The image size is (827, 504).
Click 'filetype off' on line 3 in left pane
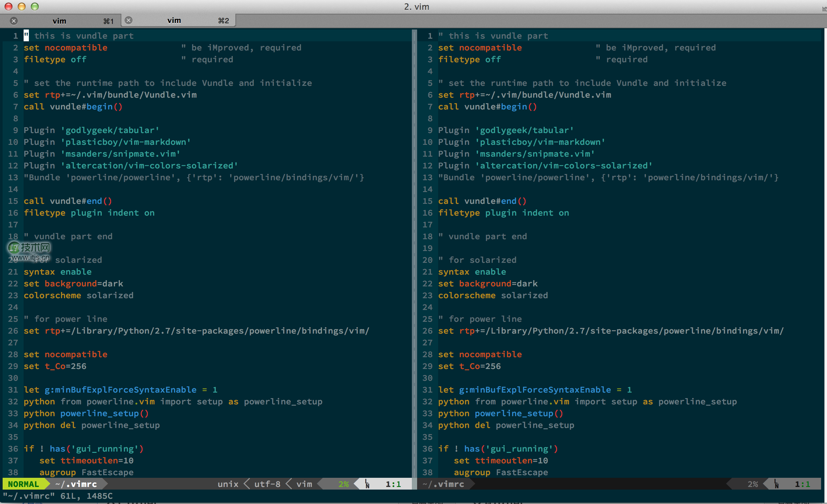click(55, 59)
